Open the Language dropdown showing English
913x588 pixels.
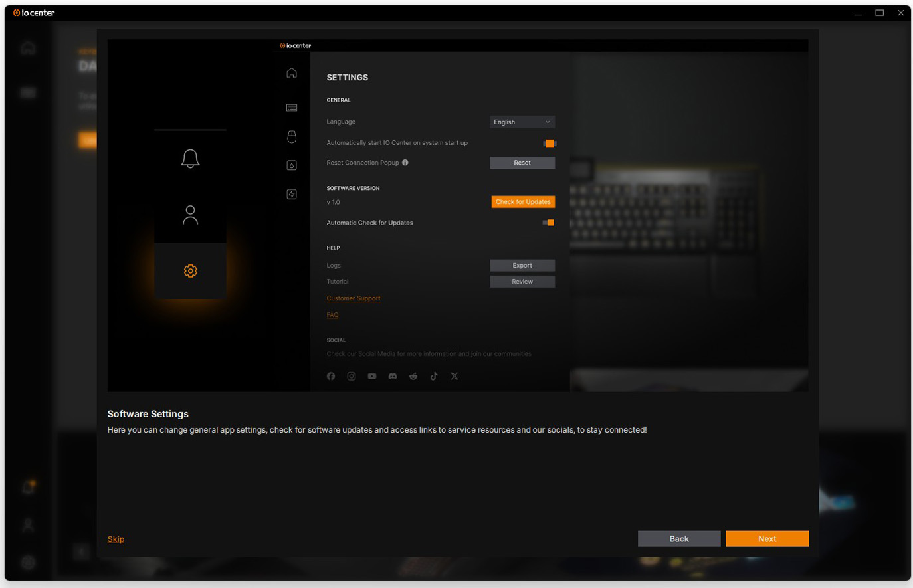(522, 122)
